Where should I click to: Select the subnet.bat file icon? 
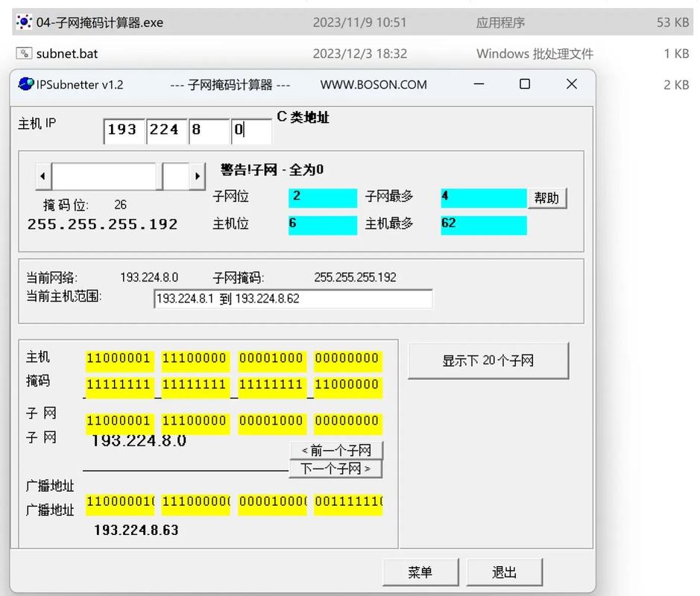click(24, 54)
